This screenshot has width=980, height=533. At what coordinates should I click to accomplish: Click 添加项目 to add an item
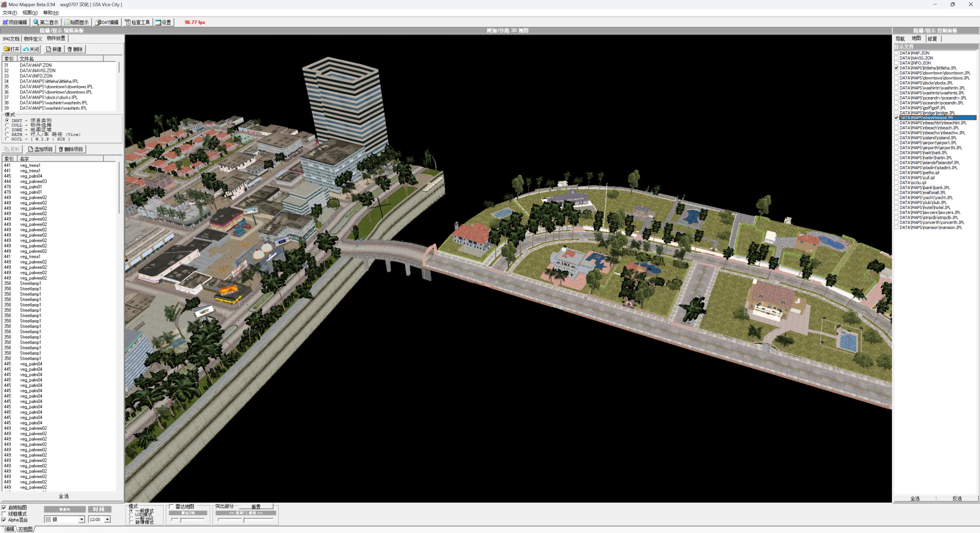[40, 149]
